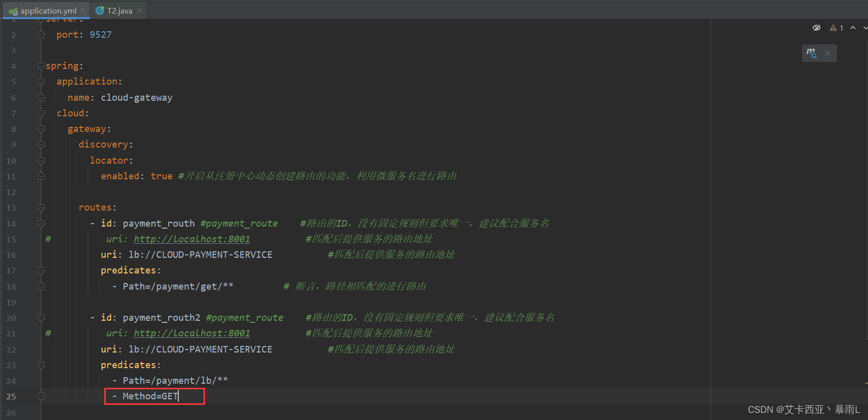
Task: Click the #payment_route comment on line 20
Action: 244,318
